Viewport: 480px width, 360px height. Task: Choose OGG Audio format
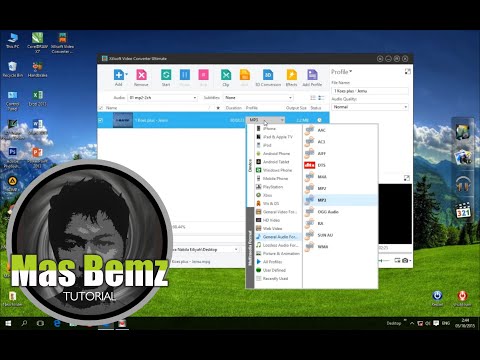pyautogui.click(x=340, y=212)
